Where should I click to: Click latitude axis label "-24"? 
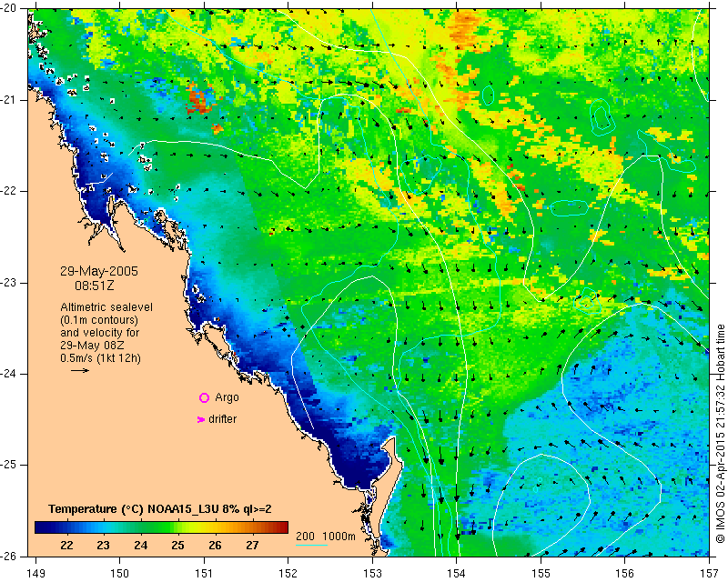click(x=8, y=374)
